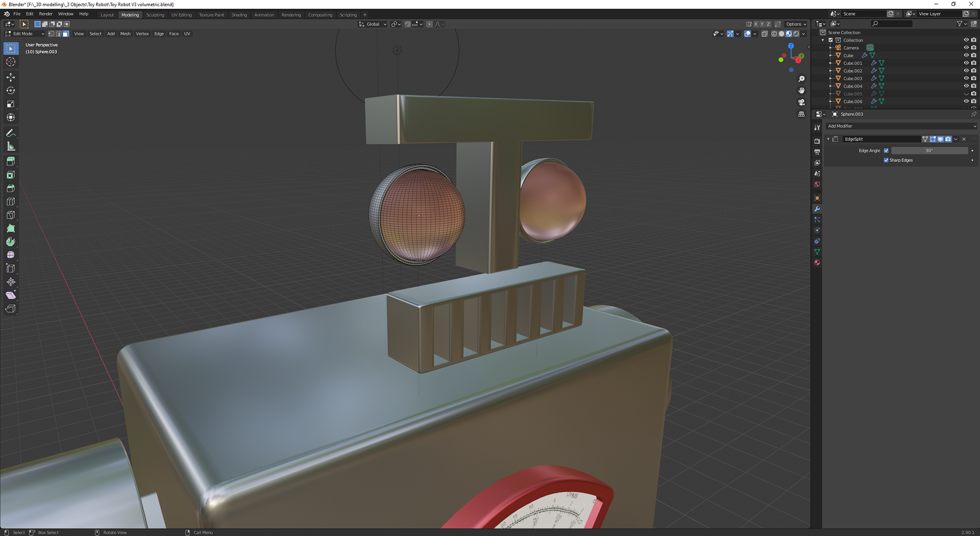This screenshot has height=536, width=980.
Task: Select the Knife tool
Action: [x=11, y=215]
